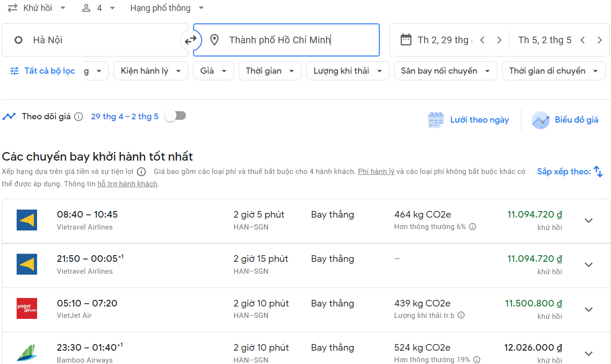The width and height of the screenshot is (611, 364).
Task: Click info icon beside Theo dõi giá
Action: click(x=79, y=117)
